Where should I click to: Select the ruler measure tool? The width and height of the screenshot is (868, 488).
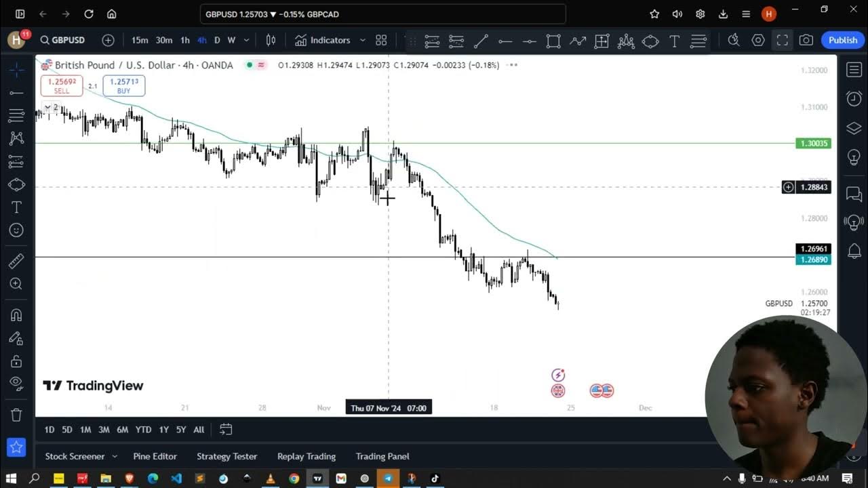tap(16, 261)
